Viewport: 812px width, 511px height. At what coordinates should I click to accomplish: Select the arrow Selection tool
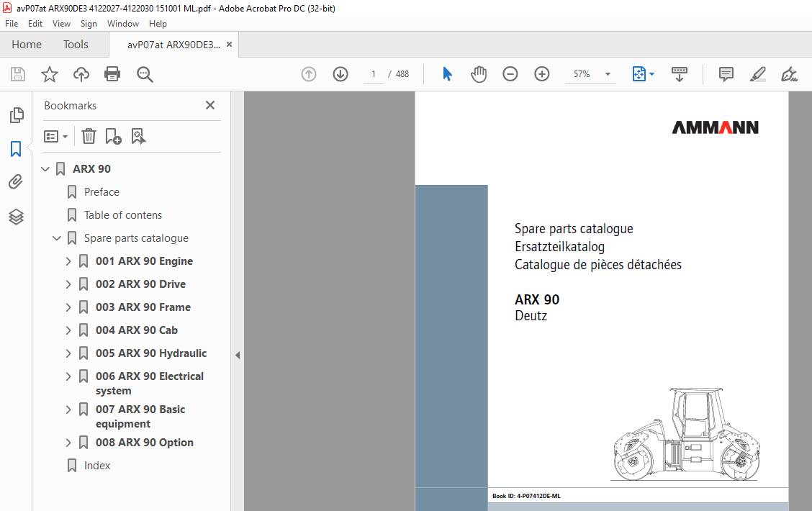(448, 74)
